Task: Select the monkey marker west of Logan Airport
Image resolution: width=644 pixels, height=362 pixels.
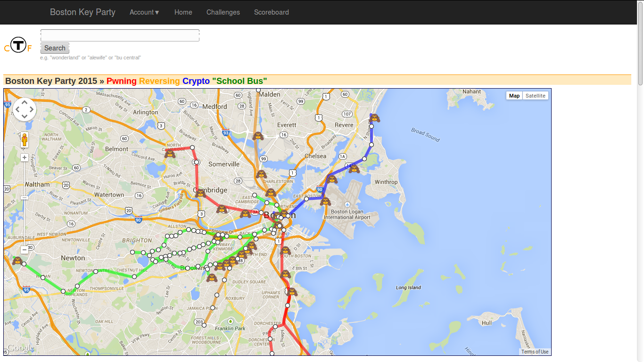Action: 325,201
